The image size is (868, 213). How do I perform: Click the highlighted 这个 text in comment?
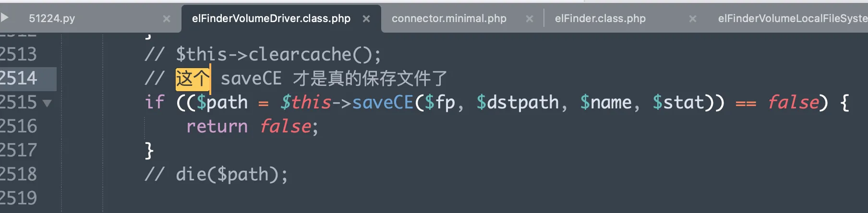[x=193, y=78]
